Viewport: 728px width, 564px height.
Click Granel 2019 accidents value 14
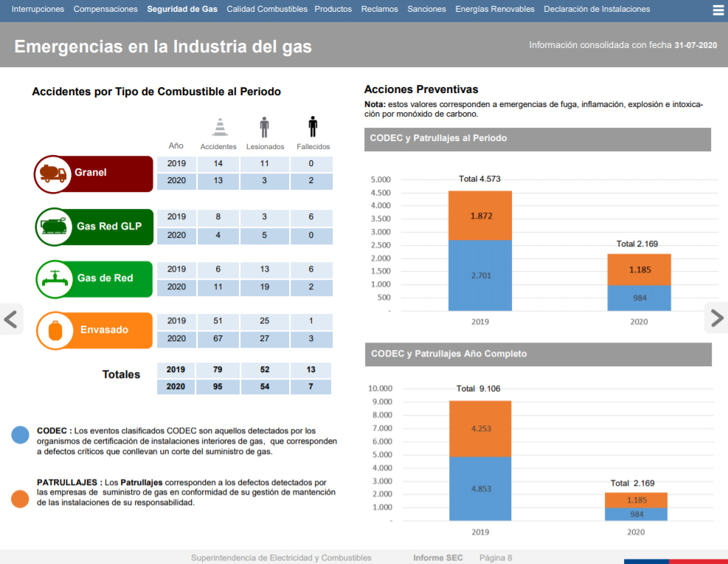click(x=218, y=164)
